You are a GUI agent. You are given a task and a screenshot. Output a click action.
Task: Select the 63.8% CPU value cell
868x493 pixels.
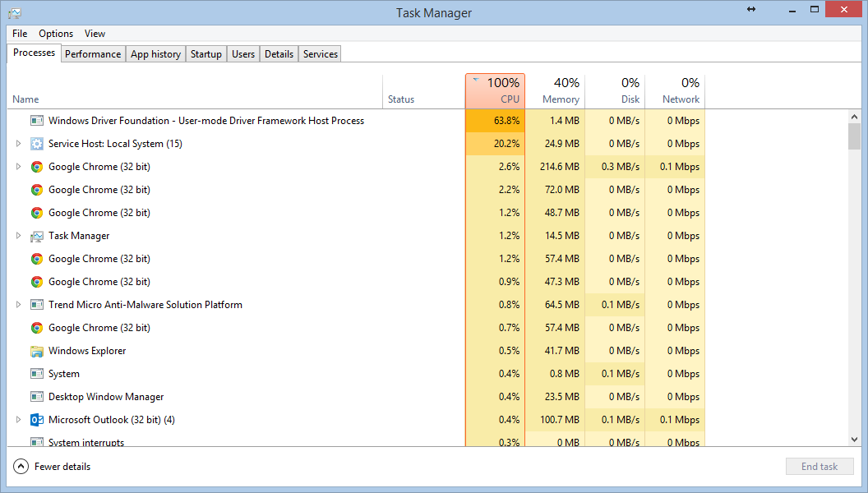click(x=495, y=121)
